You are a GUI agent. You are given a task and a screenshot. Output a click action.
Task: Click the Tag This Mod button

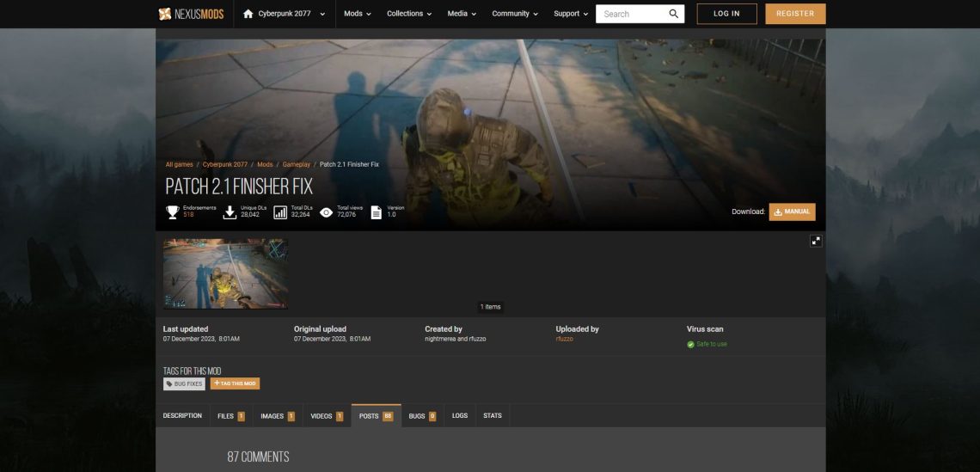coord(235,383)
